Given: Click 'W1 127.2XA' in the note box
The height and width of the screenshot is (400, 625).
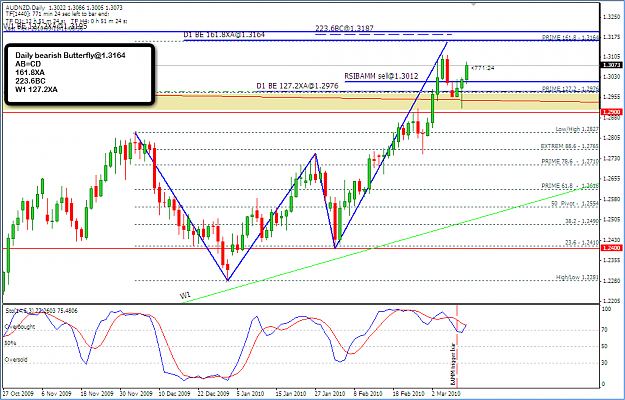Looking at the screenshot, I should [36, 90].
